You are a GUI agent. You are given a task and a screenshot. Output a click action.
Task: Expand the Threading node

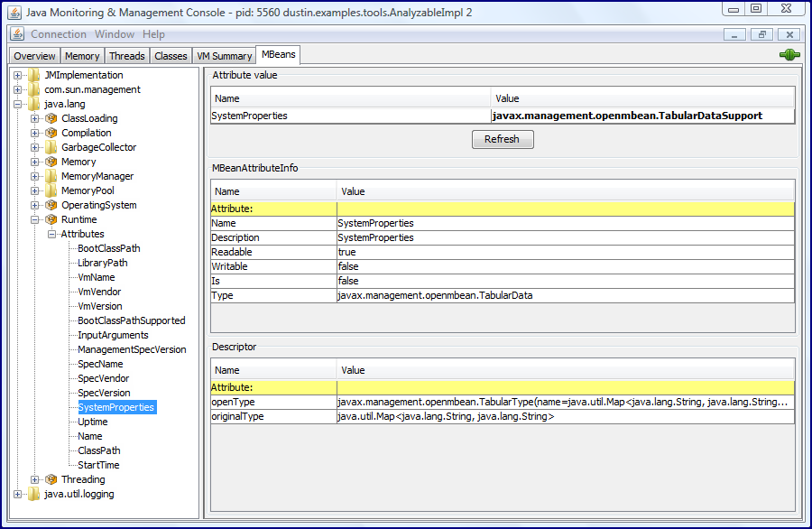pos(34,479)
